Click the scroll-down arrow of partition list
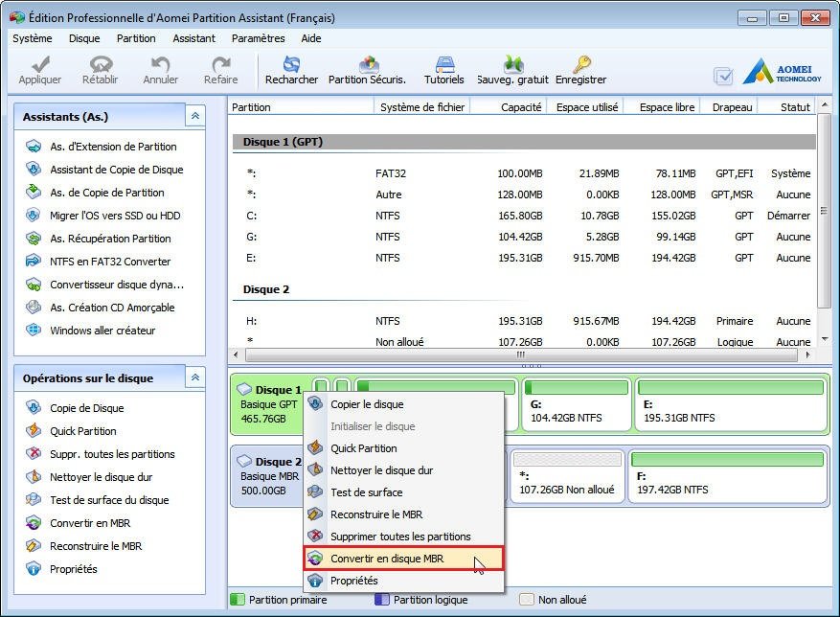Viewport: 840px width, 617px height. [824, 339]
